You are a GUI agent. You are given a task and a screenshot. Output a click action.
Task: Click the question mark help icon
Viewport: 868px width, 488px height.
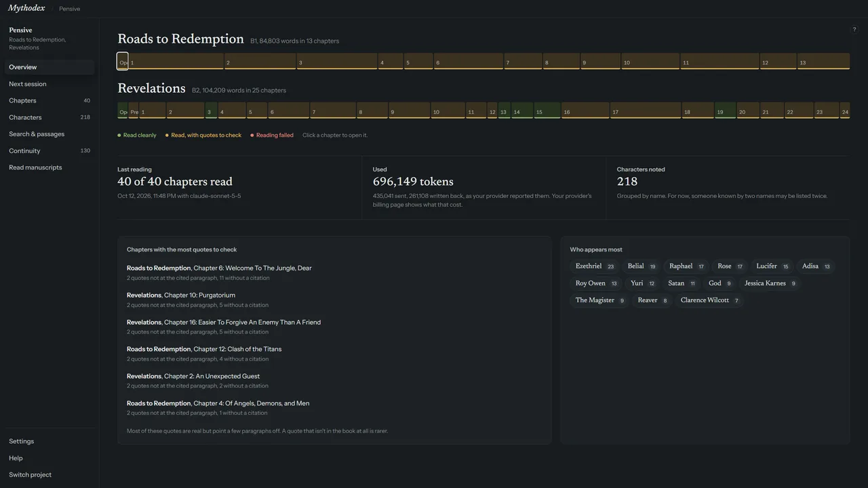click(854, 30)
